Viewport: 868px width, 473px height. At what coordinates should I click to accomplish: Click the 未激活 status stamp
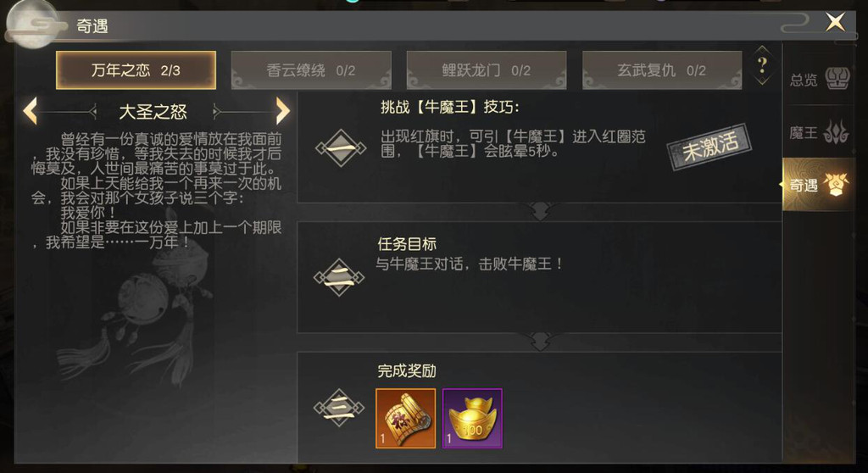tap(710, 146)
